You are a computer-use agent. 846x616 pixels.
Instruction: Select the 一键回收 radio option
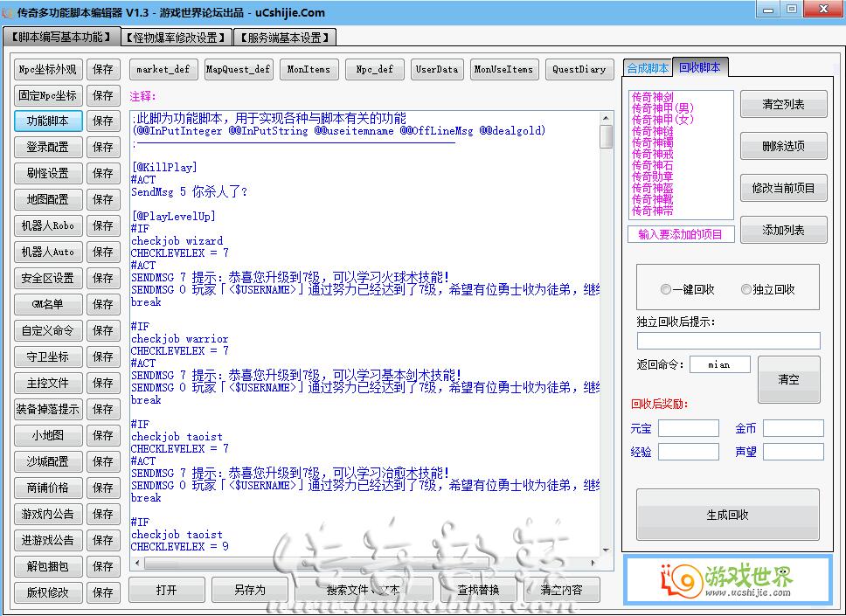687,290
